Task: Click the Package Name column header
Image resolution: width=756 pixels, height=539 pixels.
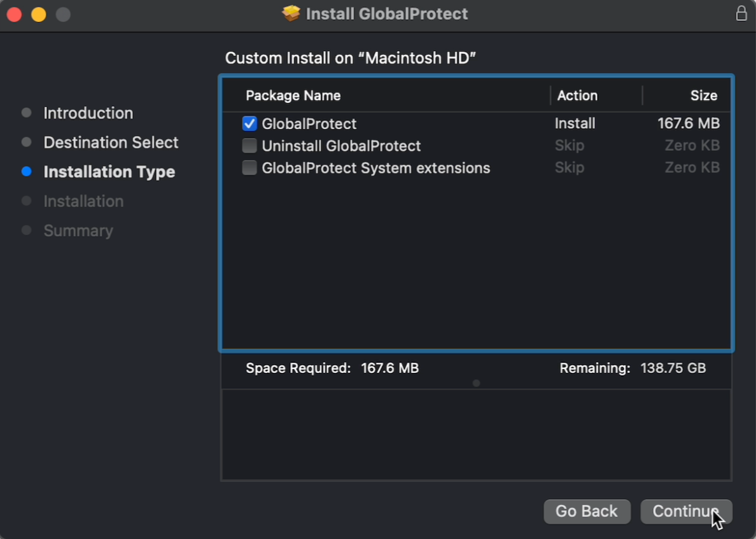Action: click(x=293, y=95)
